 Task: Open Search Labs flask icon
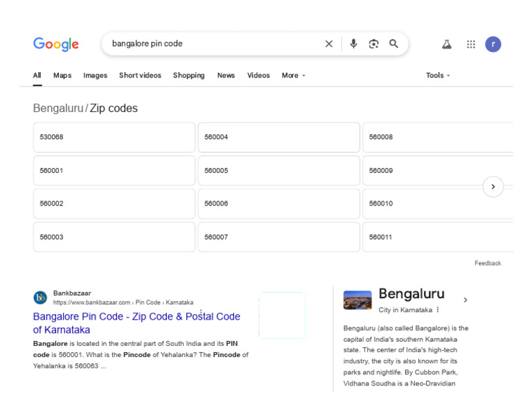pos(447,44)
